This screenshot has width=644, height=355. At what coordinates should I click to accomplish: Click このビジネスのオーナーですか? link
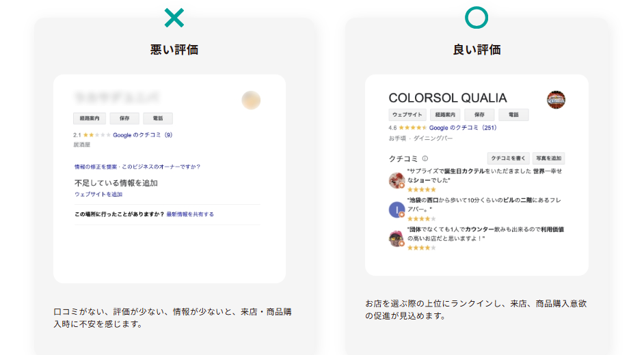[x=161, y=167]
